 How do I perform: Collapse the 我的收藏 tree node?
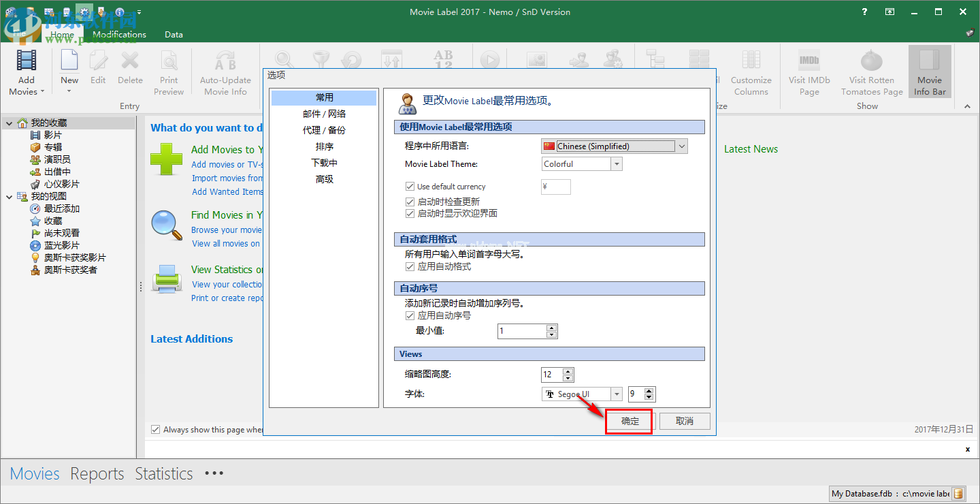(9, 123)
